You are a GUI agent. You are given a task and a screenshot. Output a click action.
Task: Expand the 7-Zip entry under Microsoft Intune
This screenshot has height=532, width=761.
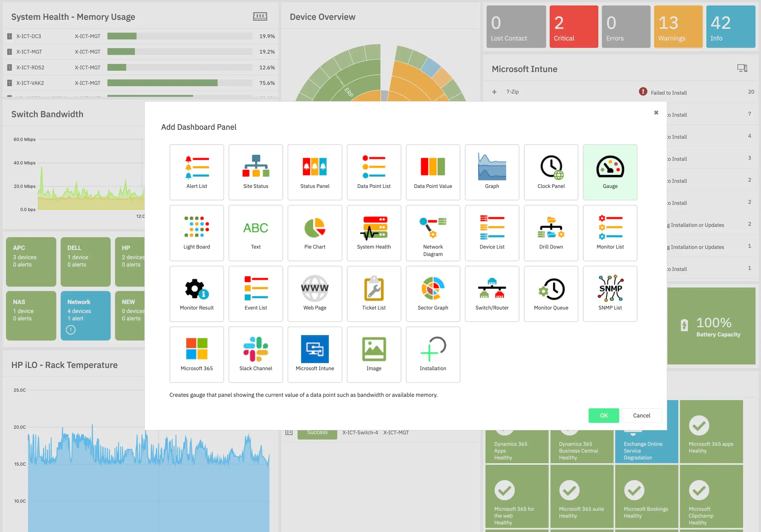[x=494, y=92]
